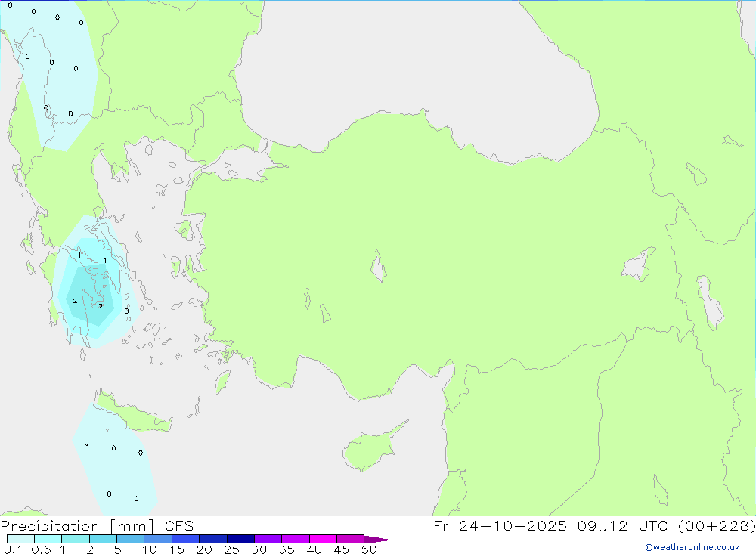Open the weatheronline.co.uk copyright link
The height and width of the screenshot is (554, 756).
pyautogui.click(x=692, y=547)
